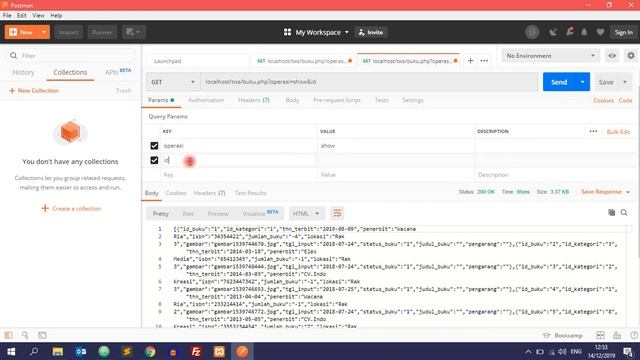Open Pre-request Script tab
Screen dimensions: 640x360
[337, 100]
